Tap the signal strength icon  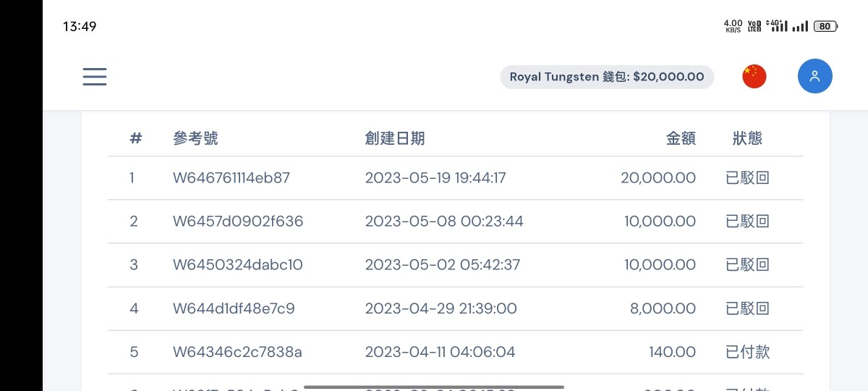point(799,27)
